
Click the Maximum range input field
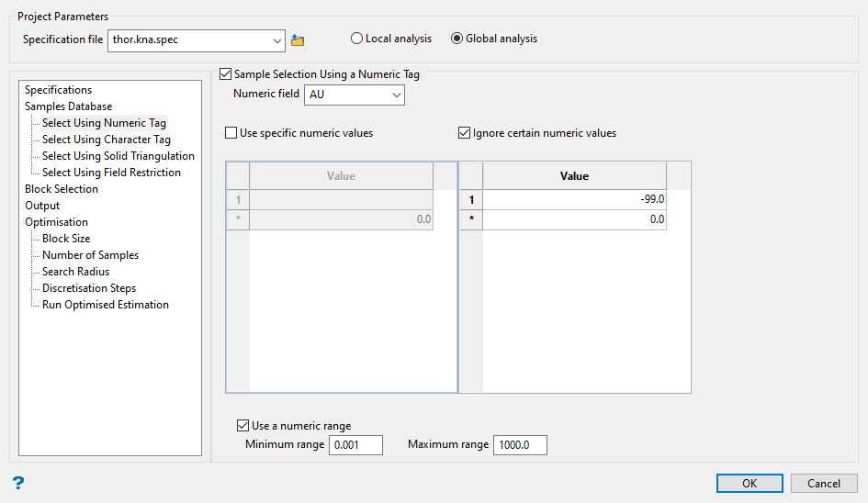[519, 445]
